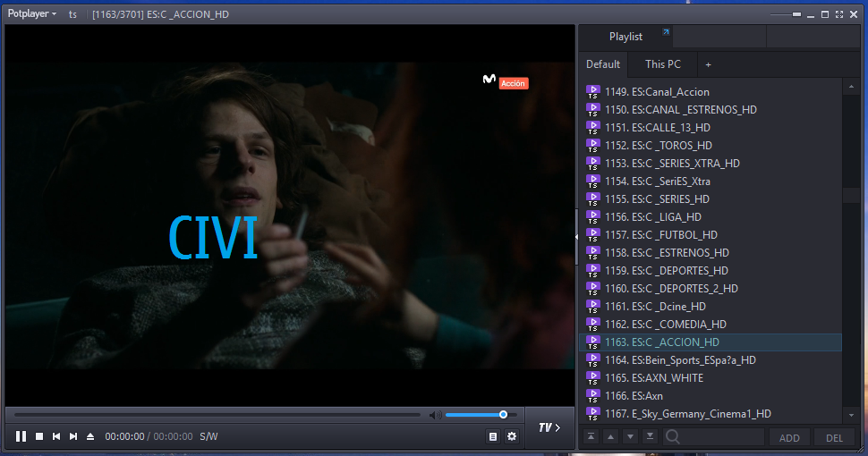Toggle the playlist panel icon
The image size is (868, 456).
(492, 436)
